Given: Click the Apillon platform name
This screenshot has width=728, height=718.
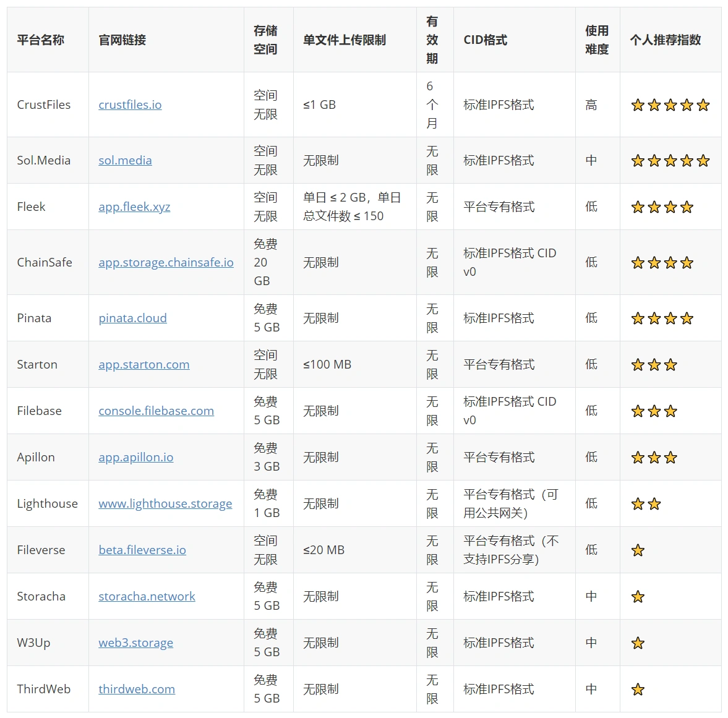Looking at the screenshot, I should point(36,458).
